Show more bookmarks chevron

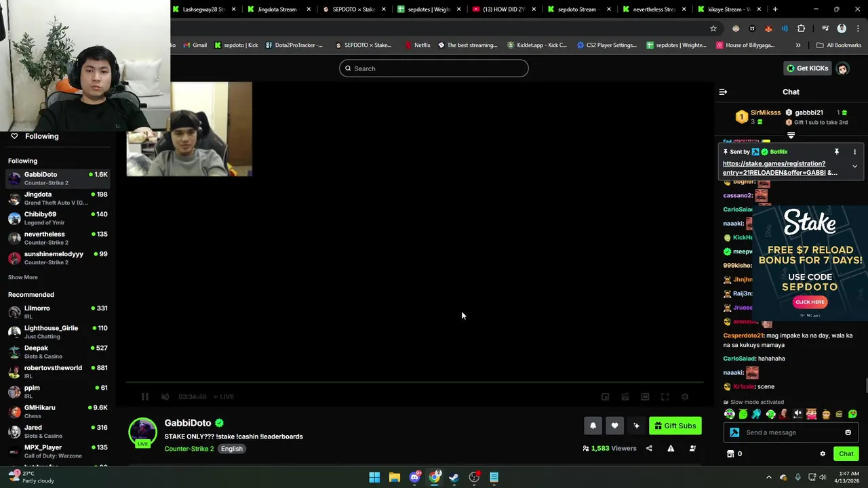(x=798, y=45)
